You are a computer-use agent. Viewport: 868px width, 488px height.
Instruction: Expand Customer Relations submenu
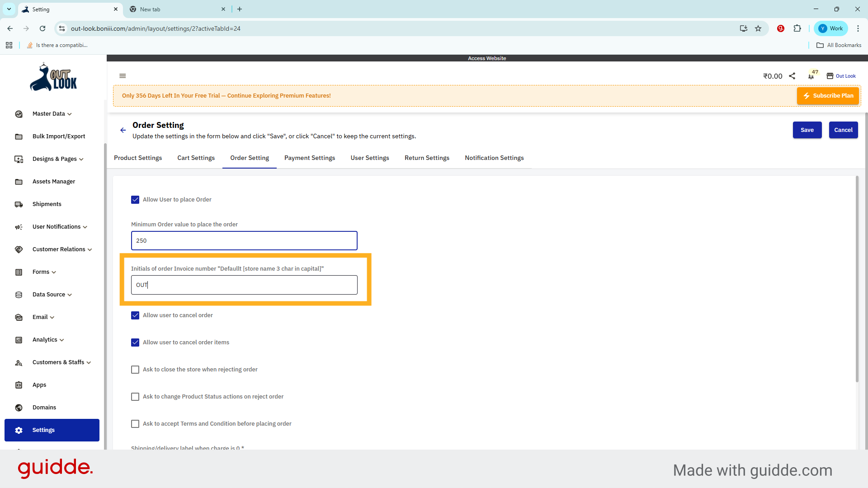click(x=62, y=249)
